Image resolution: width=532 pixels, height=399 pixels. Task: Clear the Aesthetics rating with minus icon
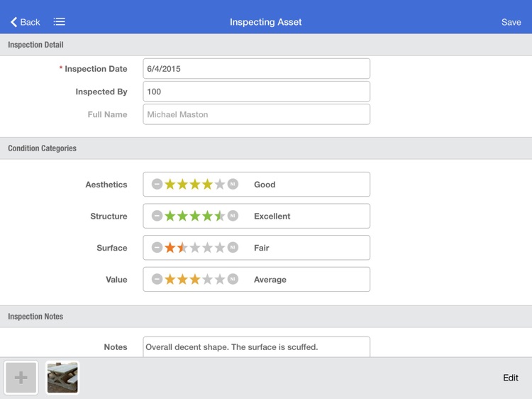click(157, 184)
